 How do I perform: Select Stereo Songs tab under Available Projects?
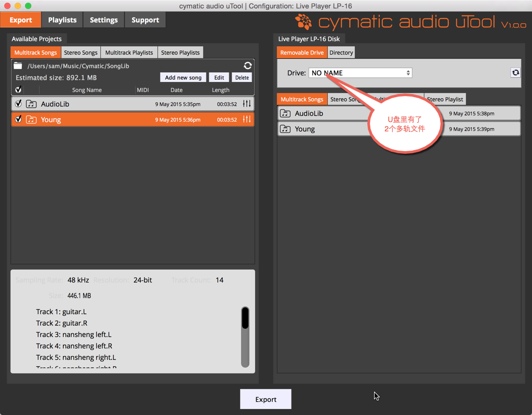pos(81,52)
